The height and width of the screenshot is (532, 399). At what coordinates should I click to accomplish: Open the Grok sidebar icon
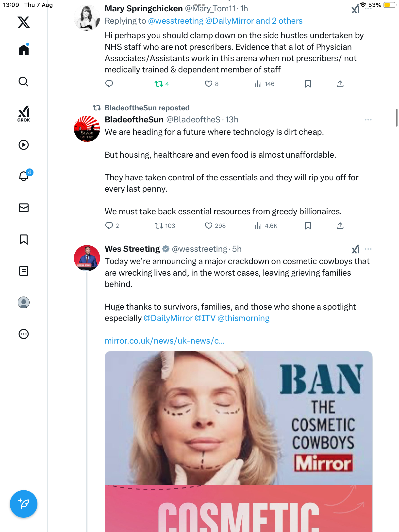coord(24,114)
